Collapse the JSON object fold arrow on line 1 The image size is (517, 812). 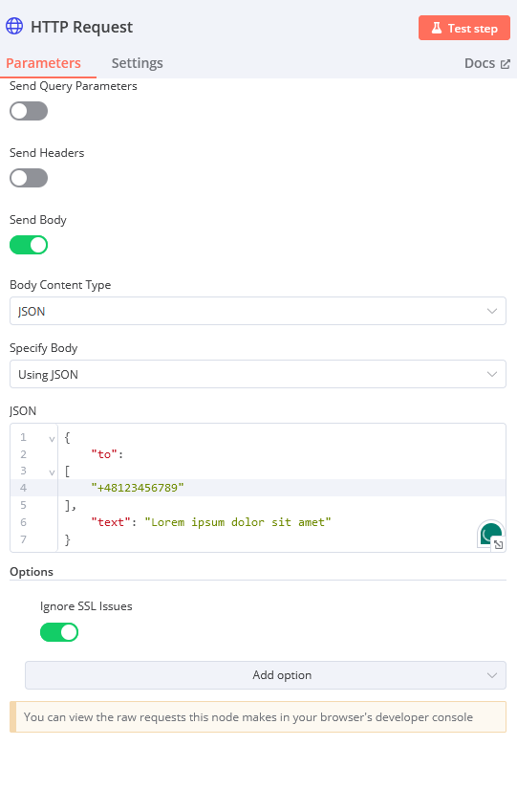click(x=52, y=439)
